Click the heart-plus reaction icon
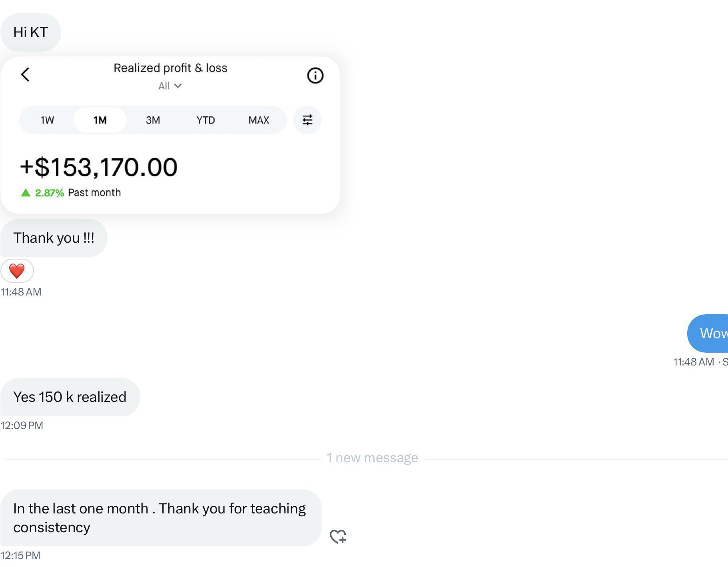The image size is (728, 567). (338, 536)
